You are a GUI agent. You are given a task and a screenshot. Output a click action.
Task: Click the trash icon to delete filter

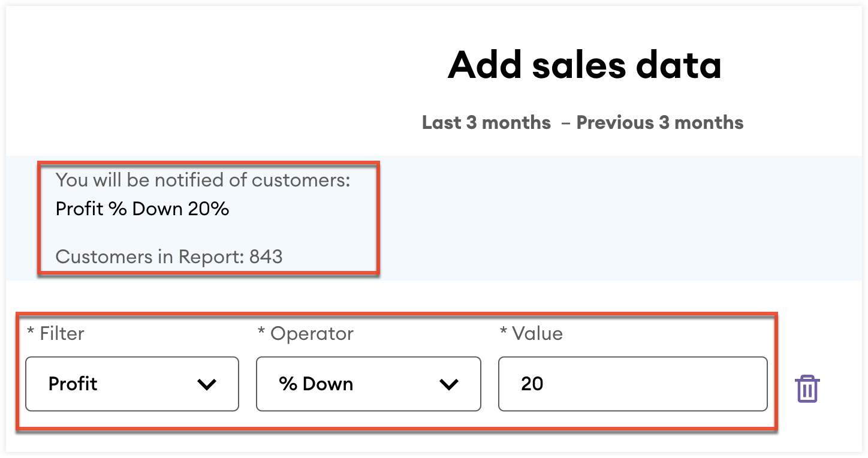[807, 388]
